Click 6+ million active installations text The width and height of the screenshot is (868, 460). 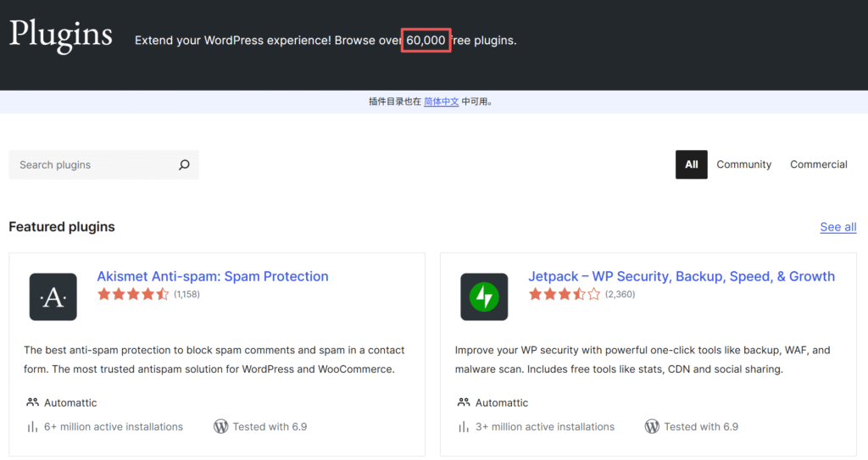pos(114,427)
